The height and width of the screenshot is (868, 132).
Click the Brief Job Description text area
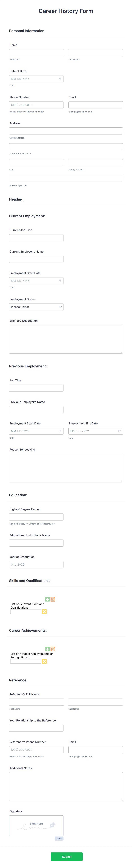66,339
